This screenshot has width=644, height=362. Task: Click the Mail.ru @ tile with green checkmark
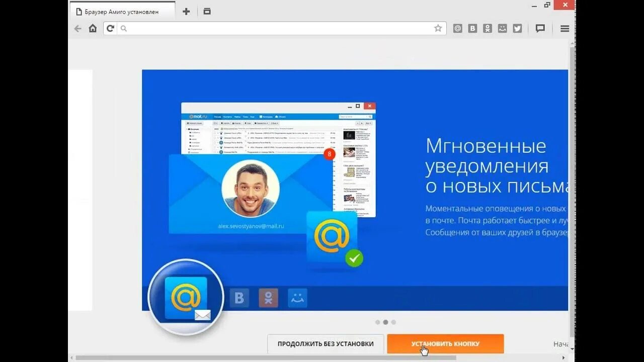332,237
